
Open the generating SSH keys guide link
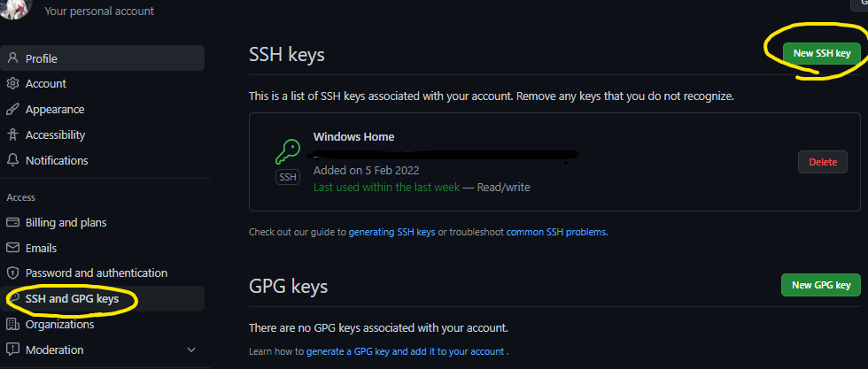coord(391,232)
